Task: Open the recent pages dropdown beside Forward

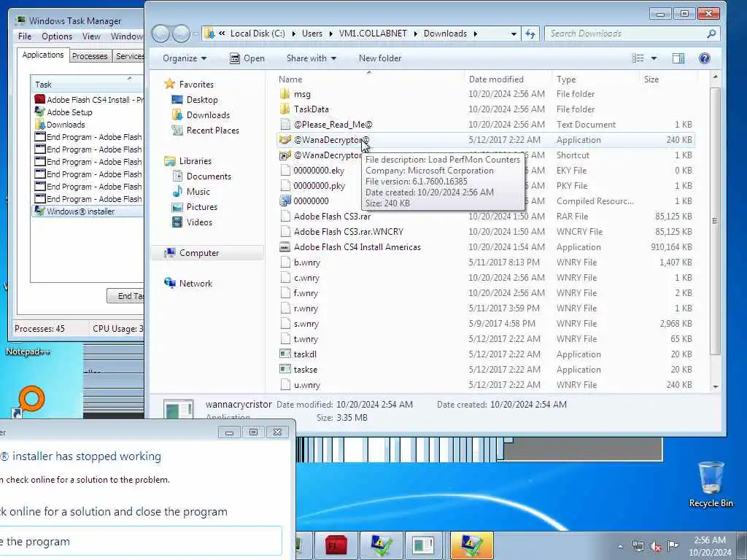Action: 196,34
